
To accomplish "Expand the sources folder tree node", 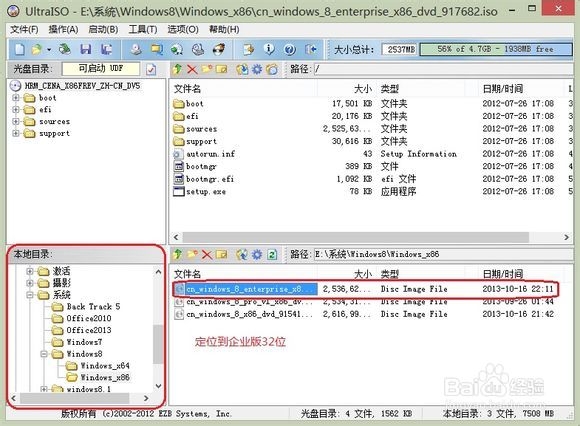I will [x=16, y=121].
